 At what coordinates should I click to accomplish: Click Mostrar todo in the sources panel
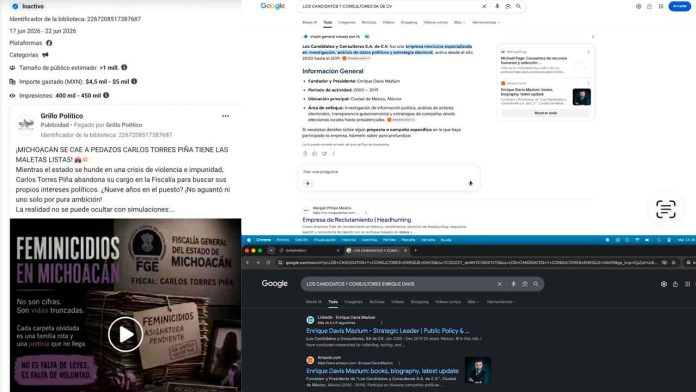click(x=546, y=113)
